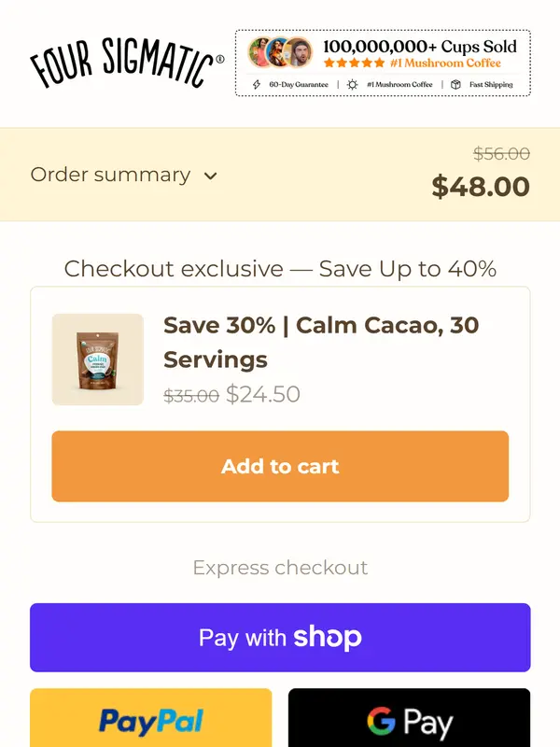560x747 pixels.
Task: Click the discounted $24.50 price
Action: point(263,394)
